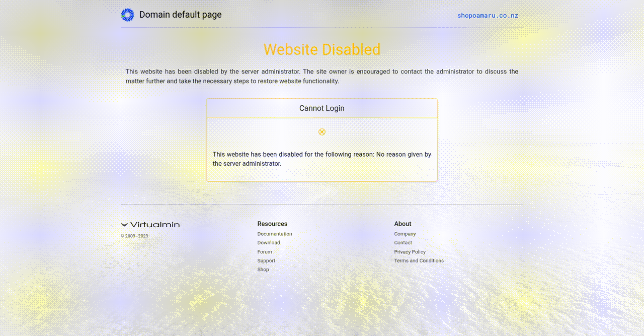Open the Support link
Image resolution: width=644 pixels, height=336 pixels.
coord(266,261)
